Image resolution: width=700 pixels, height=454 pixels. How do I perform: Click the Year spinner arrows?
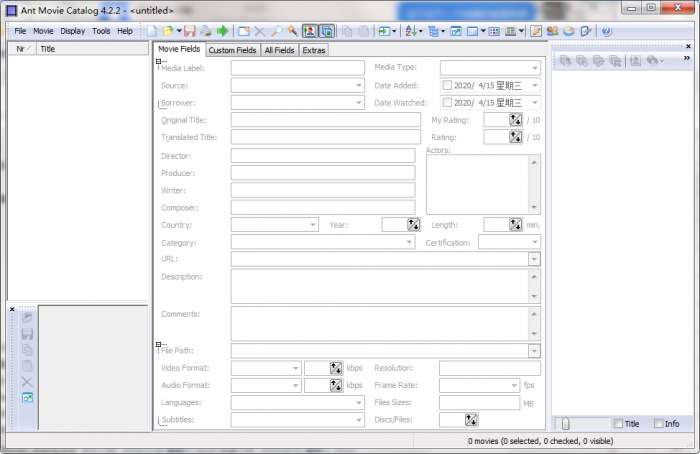click(x=413, y=225)
